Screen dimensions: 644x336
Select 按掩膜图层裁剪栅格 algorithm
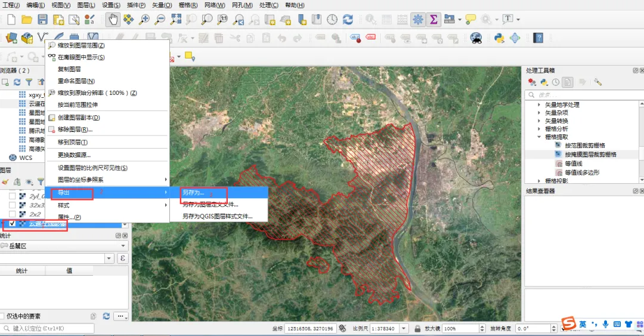[590, 155]
